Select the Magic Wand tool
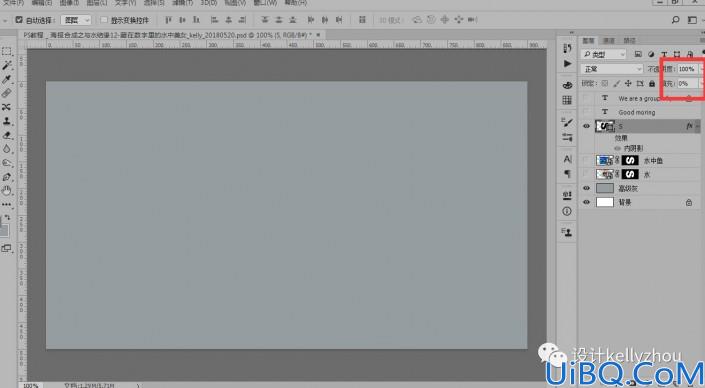The width and height of the screenshot is (705, 388). [x=7, y=65]
